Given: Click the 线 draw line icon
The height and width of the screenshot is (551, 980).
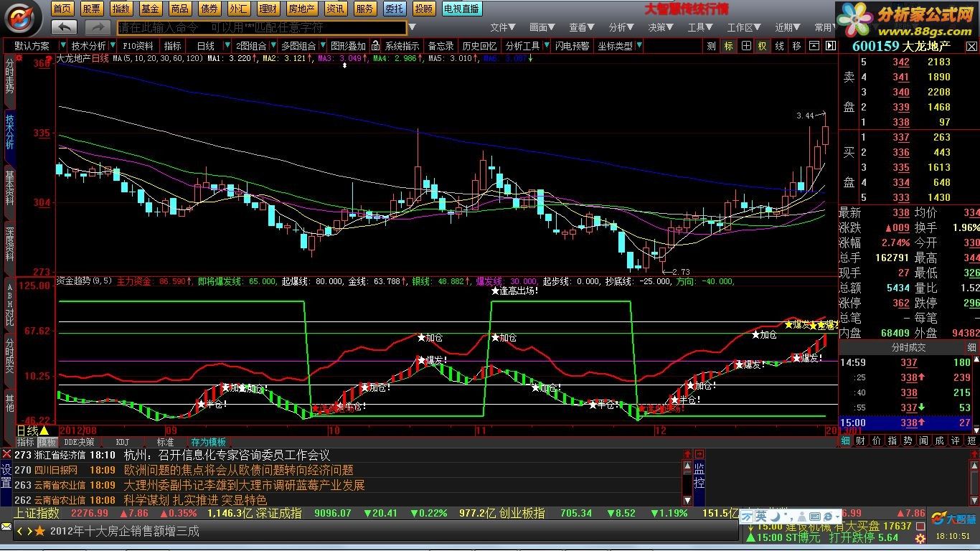Looking at the screenshot, I should (779, 46).
